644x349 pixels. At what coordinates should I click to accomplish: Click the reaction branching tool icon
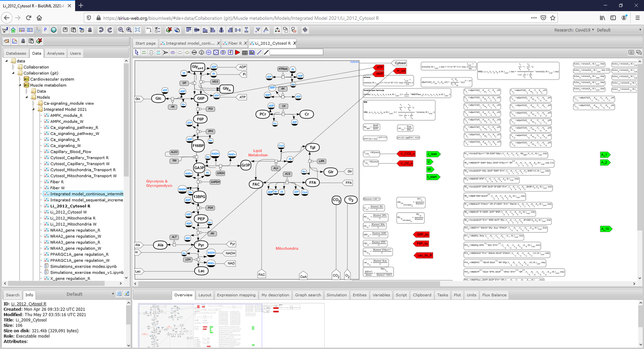point(165,52)
